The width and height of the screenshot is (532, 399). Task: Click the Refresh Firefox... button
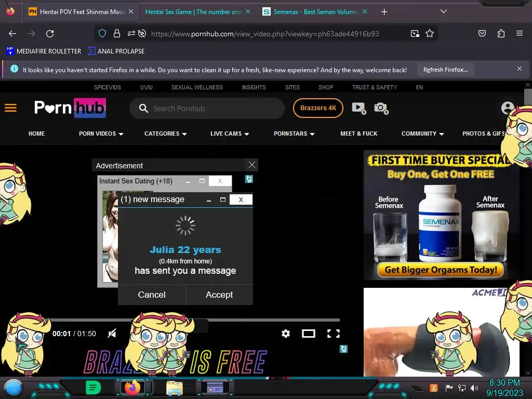[x=445, y=70]
